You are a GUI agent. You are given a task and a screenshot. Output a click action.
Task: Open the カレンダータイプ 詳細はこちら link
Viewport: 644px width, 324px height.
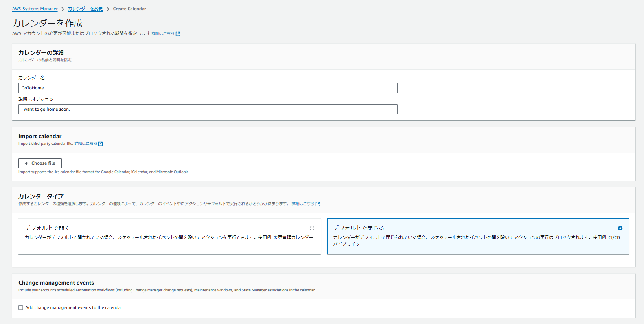pos(303,204)
